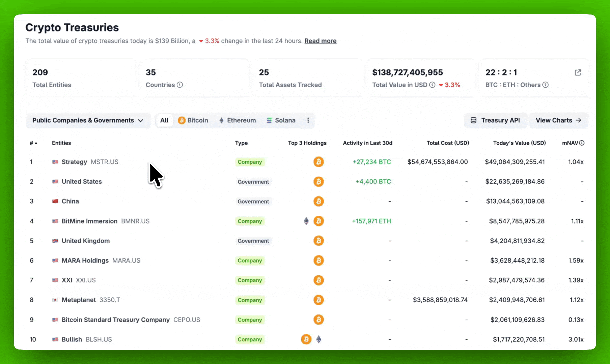Click the Entities column header

(x=61, y=143)
